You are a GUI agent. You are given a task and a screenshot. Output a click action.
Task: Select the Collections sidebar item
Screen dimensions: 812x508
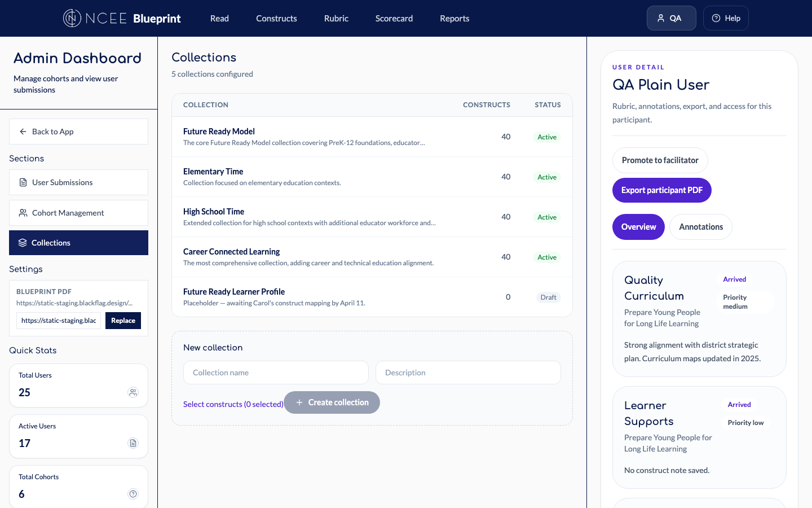(78, 243)
